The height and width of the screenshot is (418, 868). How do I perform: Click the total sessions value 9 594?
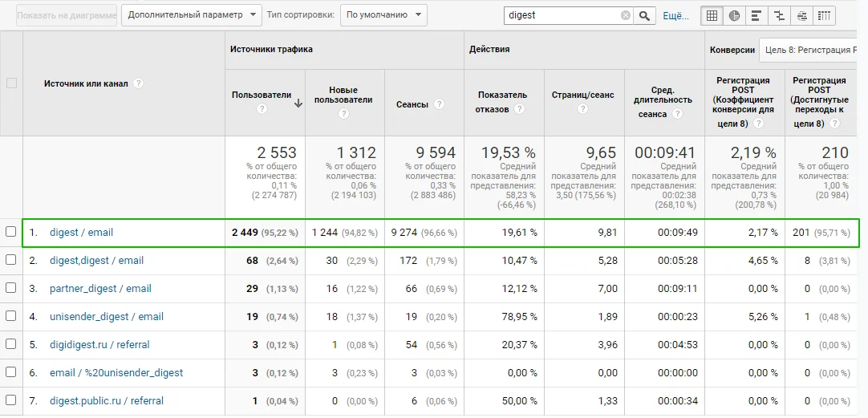tap(435, 152)
